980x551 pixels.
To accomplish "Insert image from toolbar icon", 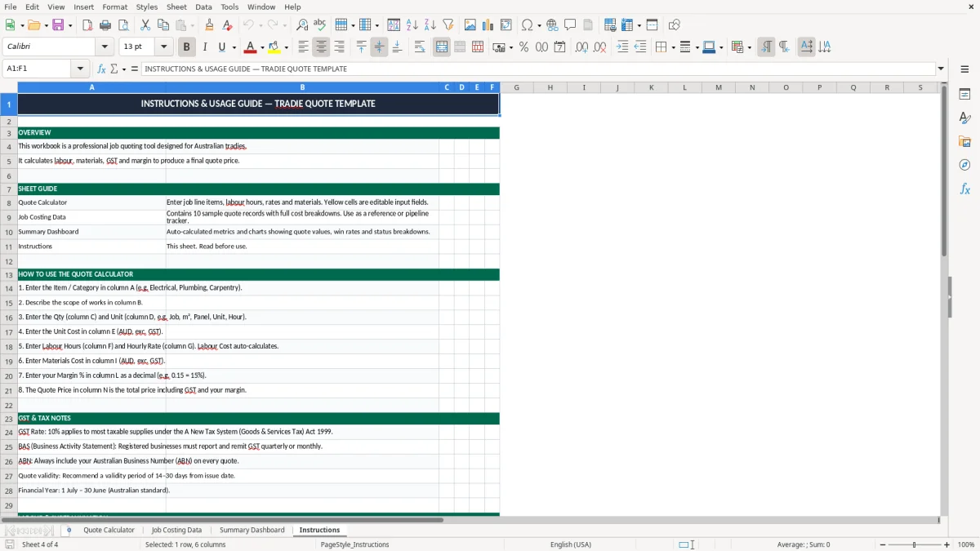I will click(x=470, y=25).
